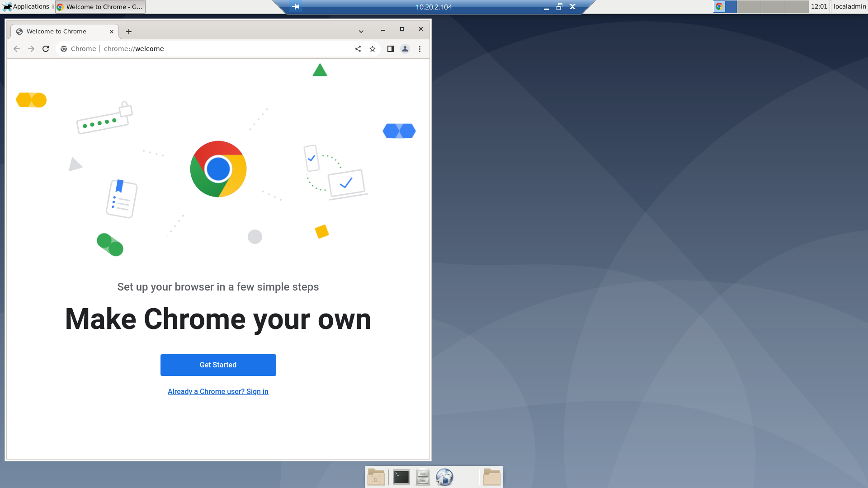Click the Set up your browser subtitle text

218,287
